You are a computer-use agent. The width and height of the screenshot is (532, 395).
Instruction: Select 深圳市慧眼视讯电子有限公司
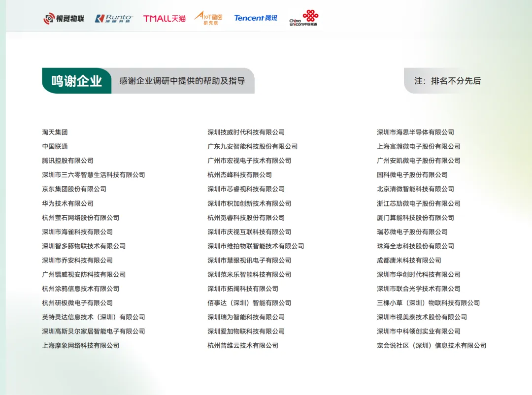(249, 260)
